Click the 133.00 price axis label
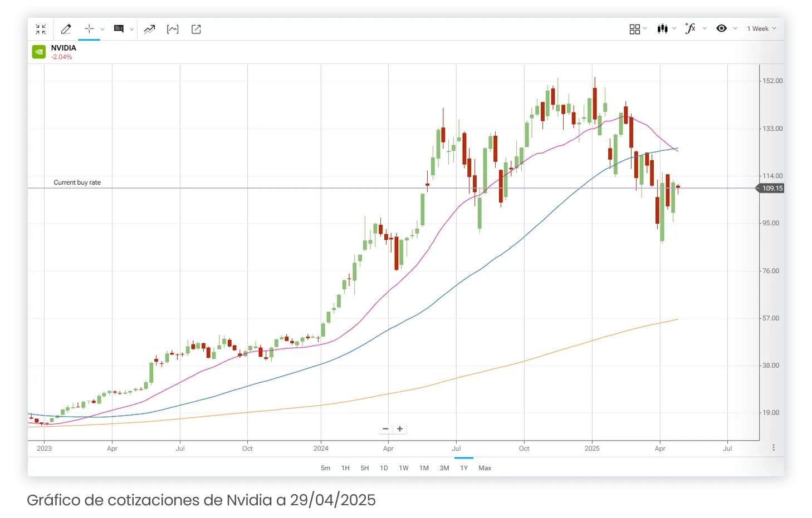The height and width of the screenshot is (518, 812). pyautogui.click(x=772, y=129)
